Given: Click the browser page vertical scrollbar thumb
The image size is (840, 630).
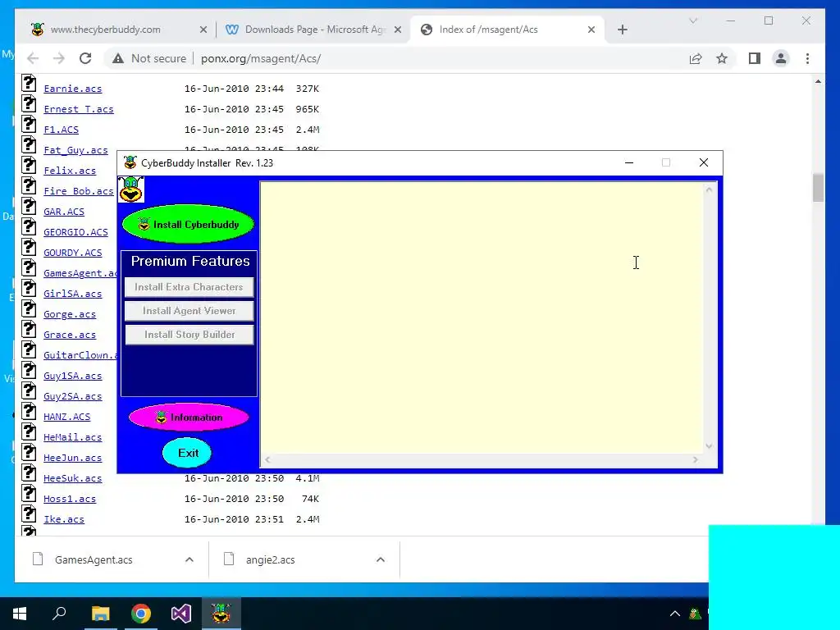Looking at the screenshot, I should pos(818,188).
